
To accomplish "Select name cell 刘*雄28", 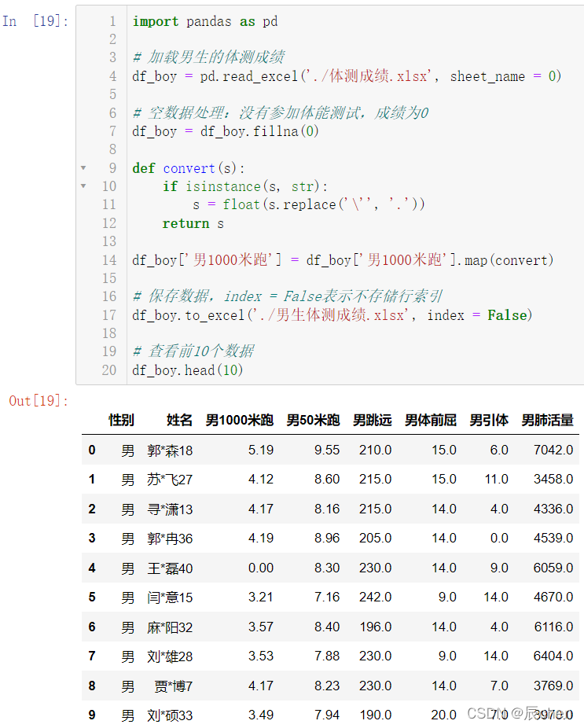I will point(170,656).
